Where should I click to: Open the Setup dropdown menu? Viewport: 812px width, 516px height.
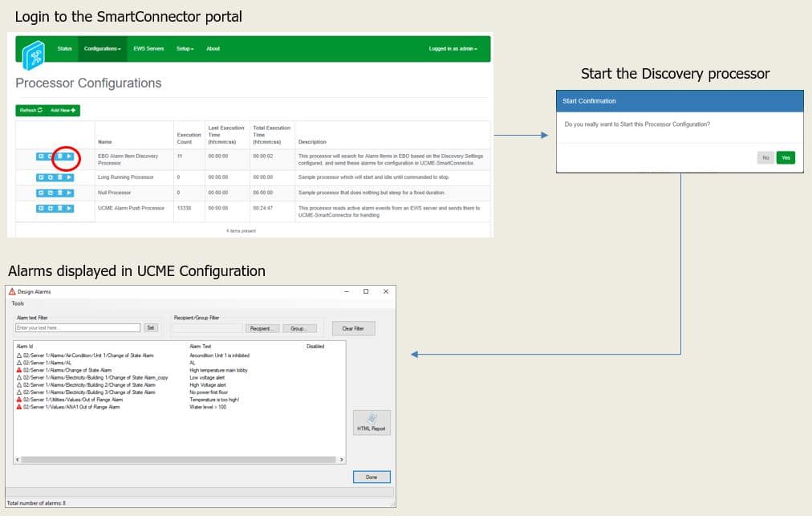click(x=185, y=49)
